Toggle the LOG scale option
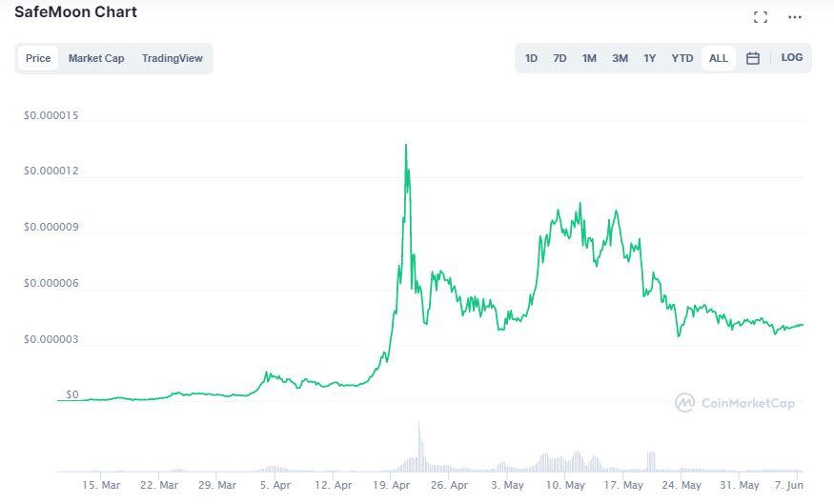The image size is (834, 504). click(x=792, y=57)
